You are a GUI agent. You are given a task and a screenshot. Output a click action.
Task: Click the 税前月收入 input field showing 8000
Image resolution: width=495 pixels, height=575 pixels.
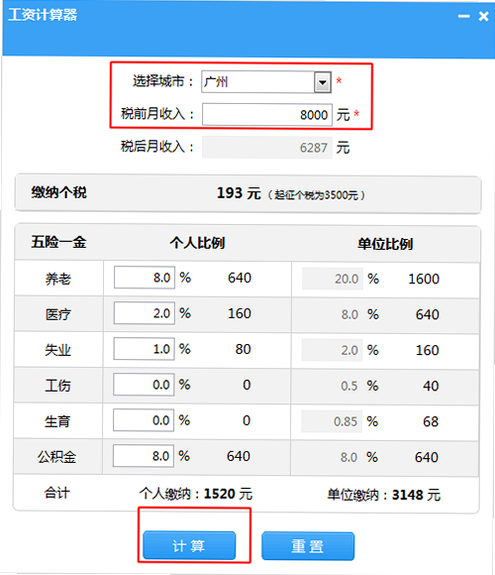[x=267, y=115]
